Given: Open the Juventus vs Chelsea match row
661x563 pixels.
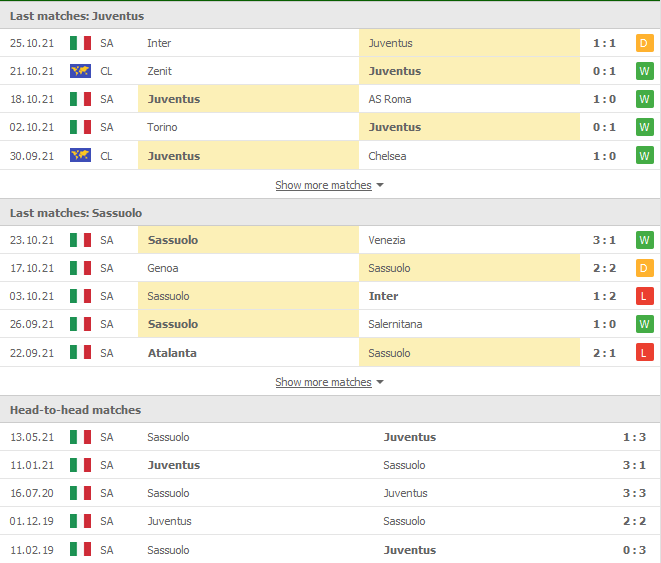Looking at the screenshot, I should pyautogui.click(x=330, y=155).
